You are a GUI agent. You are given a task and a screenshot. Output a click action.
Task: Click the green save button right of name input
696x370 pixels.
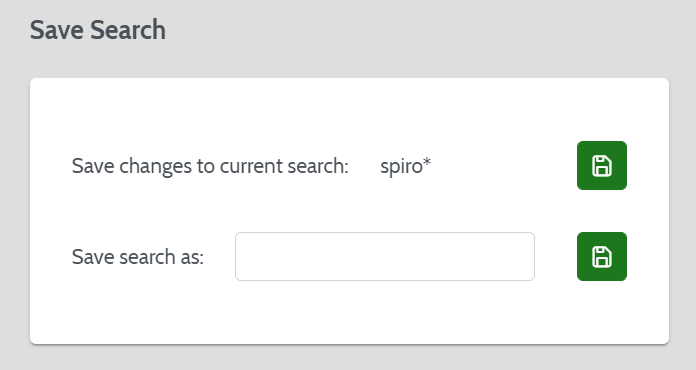point(601,256)
